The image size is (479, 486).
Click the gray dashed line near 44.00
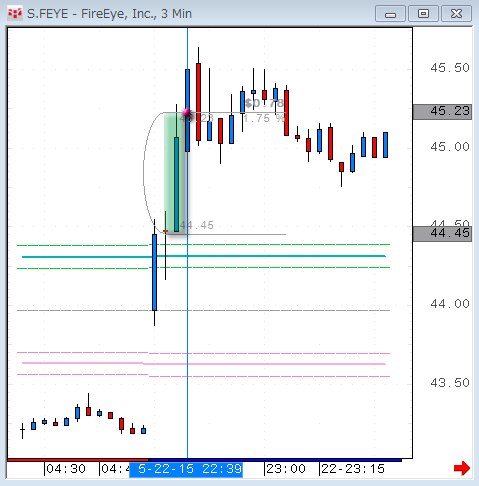point(204,310)
